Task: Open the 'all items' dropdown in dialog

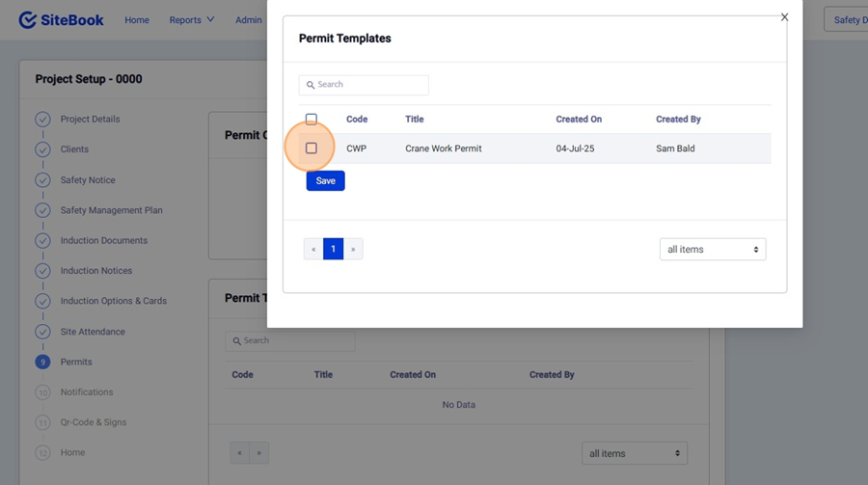Action: [x=712, y=250]
